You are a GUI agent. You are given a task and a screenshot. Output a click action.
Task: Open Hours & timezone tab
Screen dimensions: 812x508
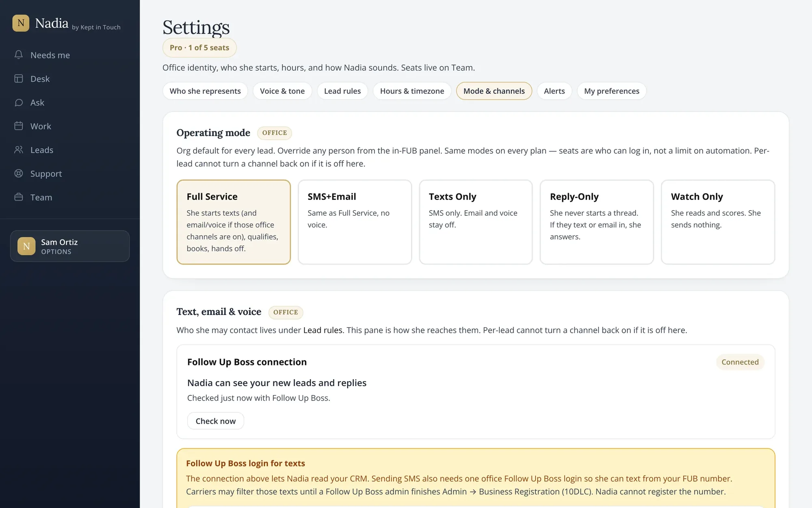click(412, 91)
